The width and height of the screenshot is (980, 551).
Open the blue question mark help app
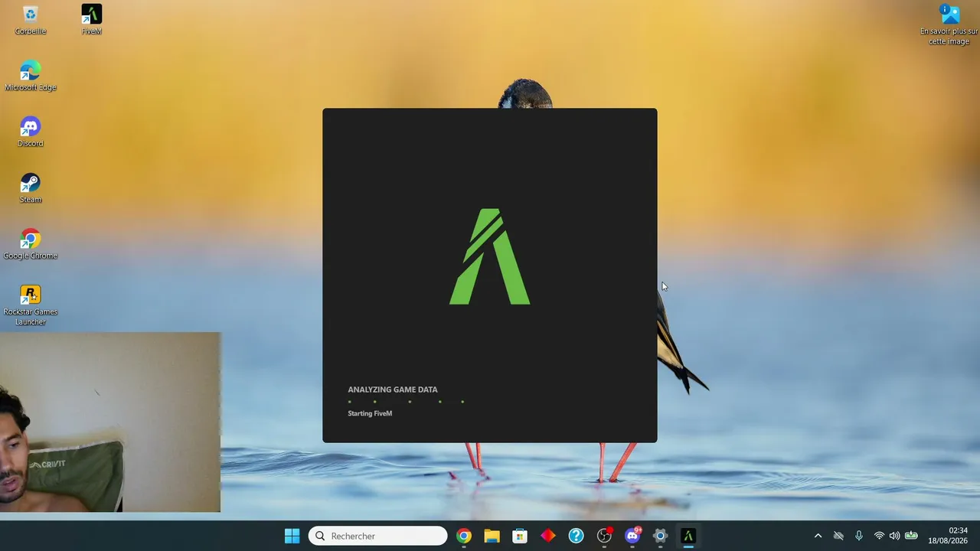(576, 536)
